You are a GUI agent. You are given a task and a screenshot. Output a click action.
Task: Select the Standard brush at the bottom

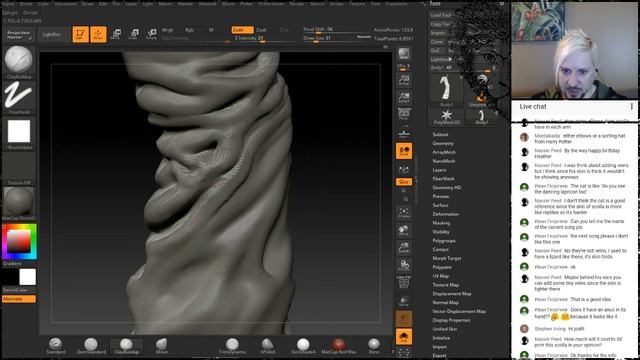[x=56, y=346]
